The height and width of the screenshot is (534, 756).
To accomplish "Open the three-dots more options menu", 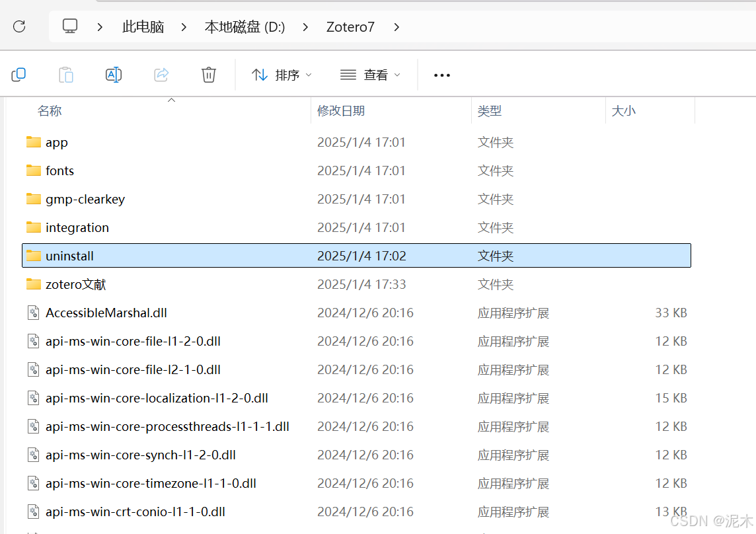I will point(441,75).
